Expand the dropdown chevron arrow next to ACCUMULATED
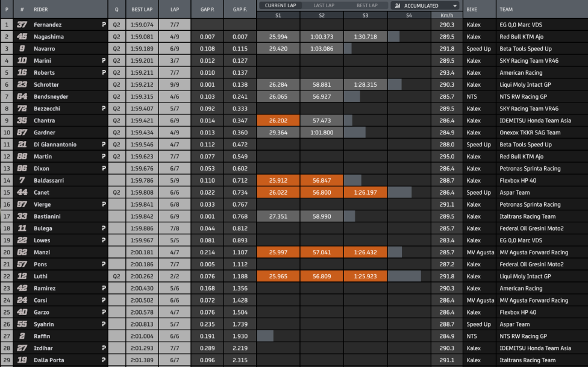This screenshot has width=588, height=367. (454, 5)
